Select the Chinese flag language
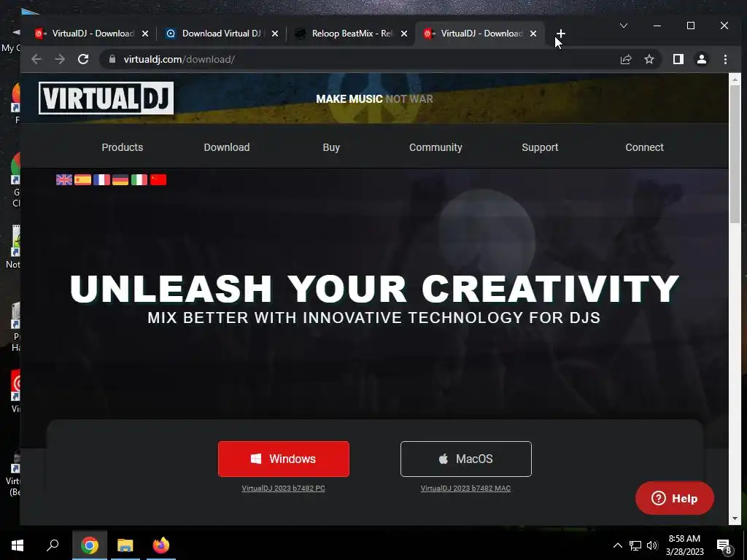747x560 pixels. [158, 179]
